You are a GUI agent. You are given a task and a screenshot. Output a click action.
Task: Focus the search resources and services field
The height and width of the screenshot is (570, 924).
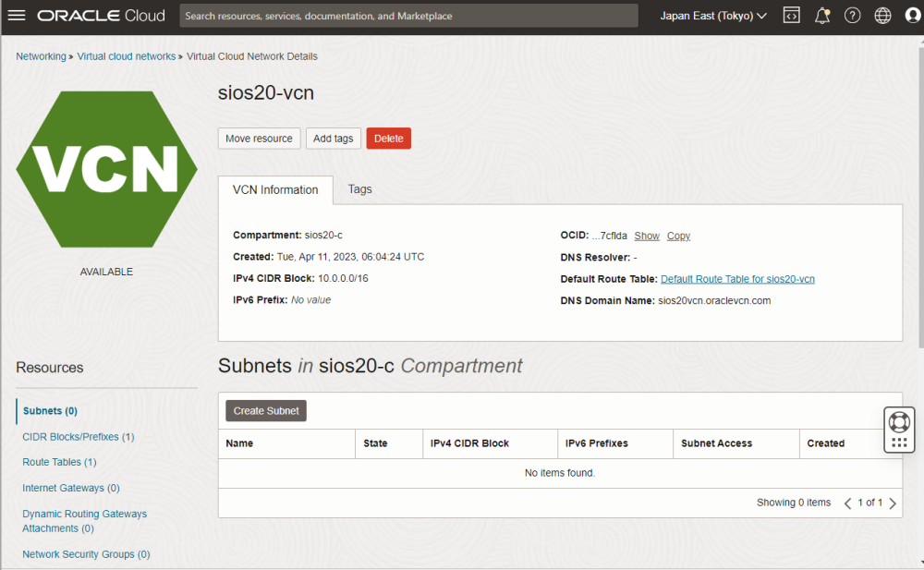point(408,16)
